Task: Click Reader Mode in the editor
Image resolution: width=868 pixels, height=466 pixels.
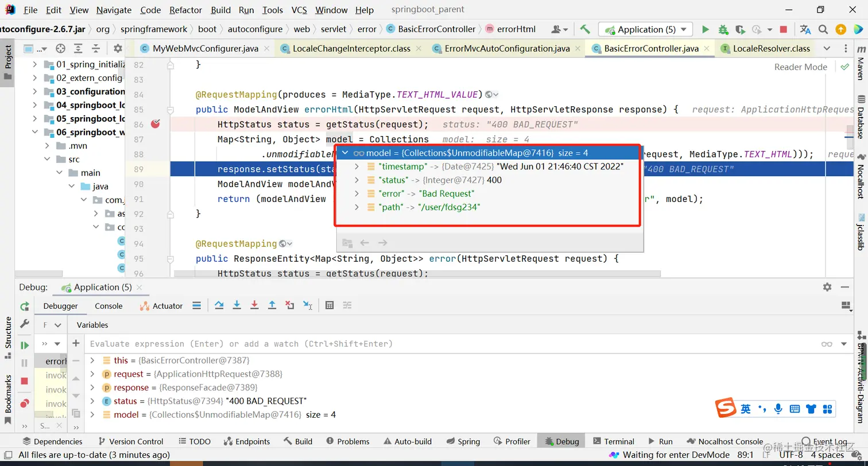Action: (x=800, y=67)
